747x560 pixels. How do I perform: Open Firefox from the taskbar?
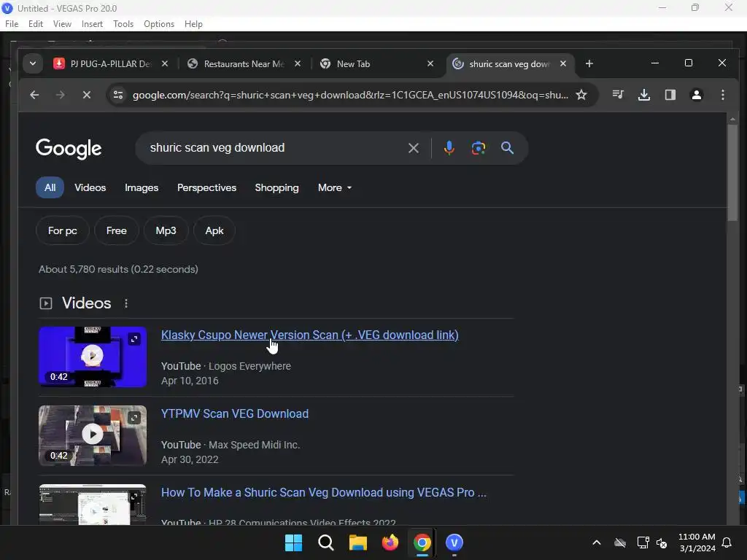tap(390, 542)
